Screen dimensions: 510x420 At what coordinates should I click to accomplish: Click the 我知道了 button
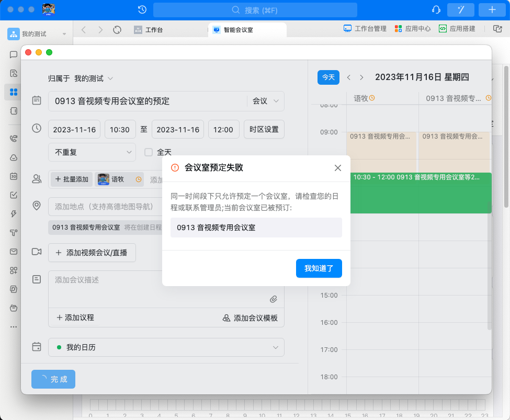319,268
